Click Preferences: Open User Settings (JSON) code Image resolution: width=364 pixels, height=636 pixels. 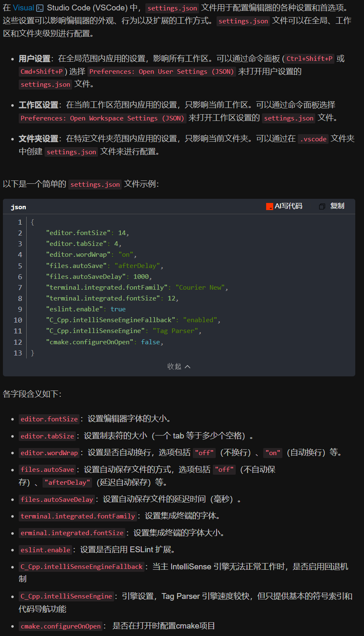click(x=162, y=72)
